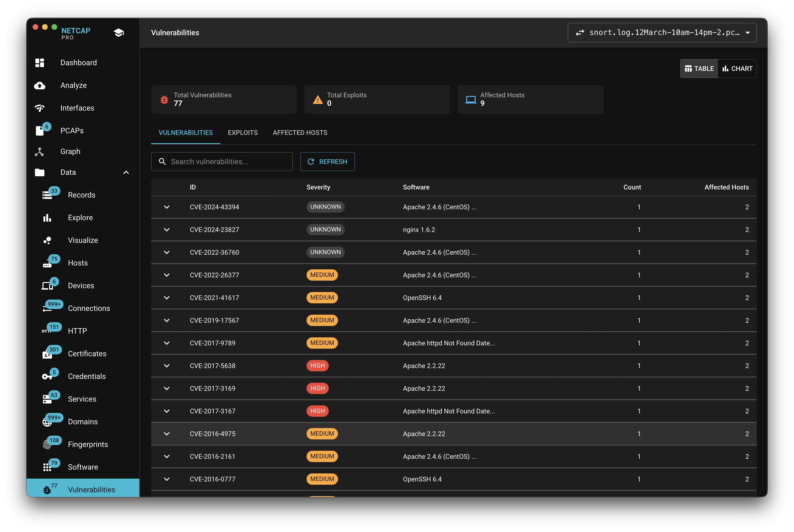Click the Credentials key icon
The height and width of the screenshot is (532, 794).
[x=47, y=377]
